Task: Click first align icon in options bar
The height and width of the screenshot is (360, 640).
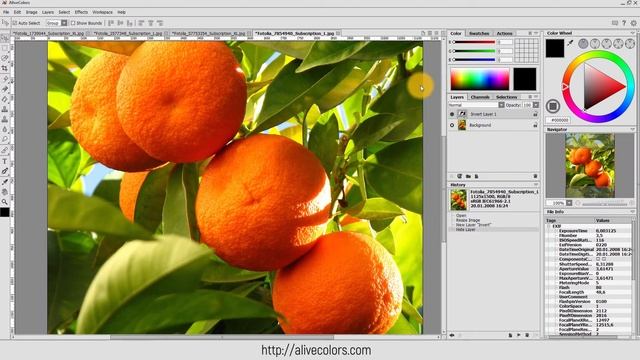Action: click(x=111, y=23)
